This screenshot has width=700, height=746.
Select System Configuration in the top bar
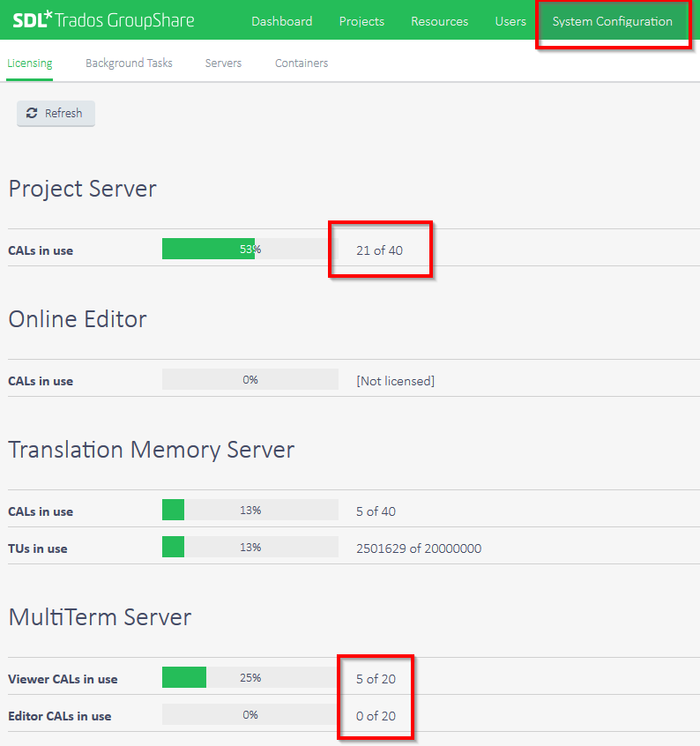(x=612, y=21)
